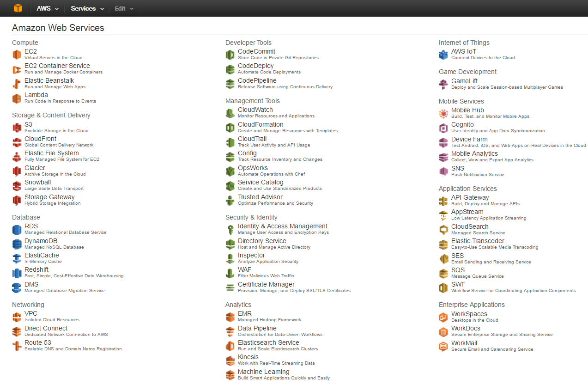Click the AWS orange cube logo
588x385 pixels.
[x=18, y=8]
